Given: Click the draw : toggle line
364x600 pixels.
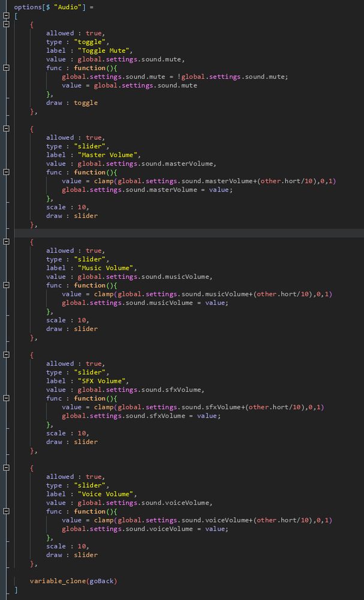Looking at the screenshot, I should 72,103.
